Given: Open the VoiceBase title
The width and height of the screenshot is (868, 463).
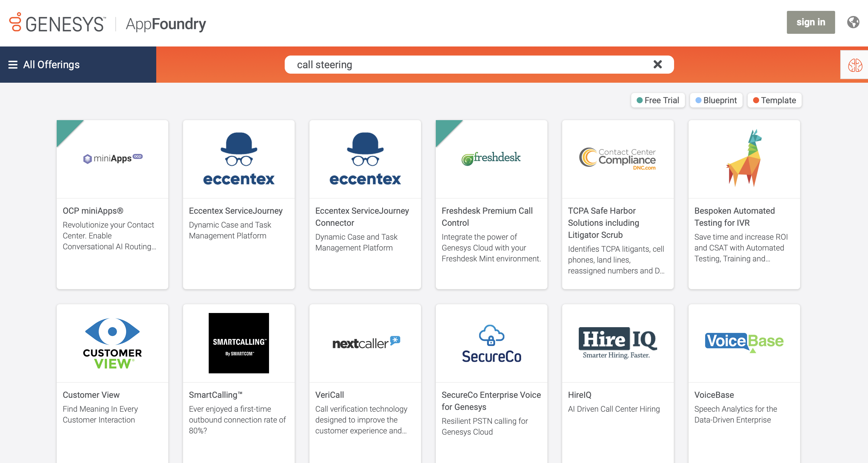Looking at the screenshot, I should tap(714, 395).
